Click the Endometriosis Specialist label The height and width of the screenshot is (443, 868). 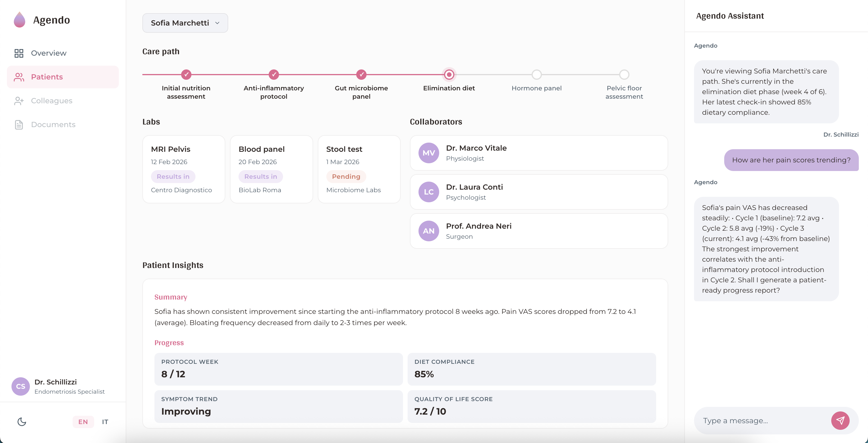pos(69,392)
